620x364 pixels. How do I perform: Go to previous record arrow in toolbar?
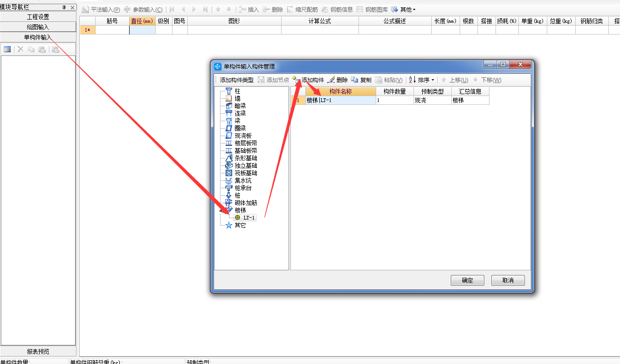click(x=183, y=9)
